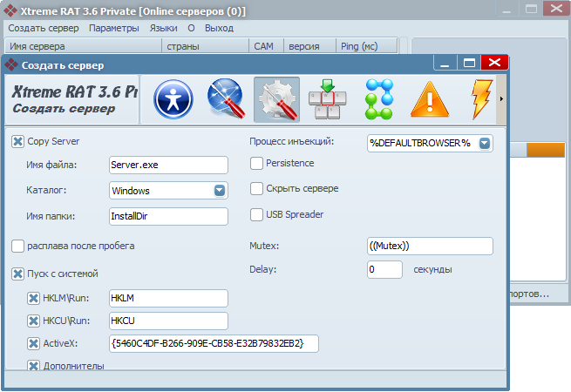Viewport: 571px width, 392px height.
Task: Click the Выход menu item
Action: 219,28
